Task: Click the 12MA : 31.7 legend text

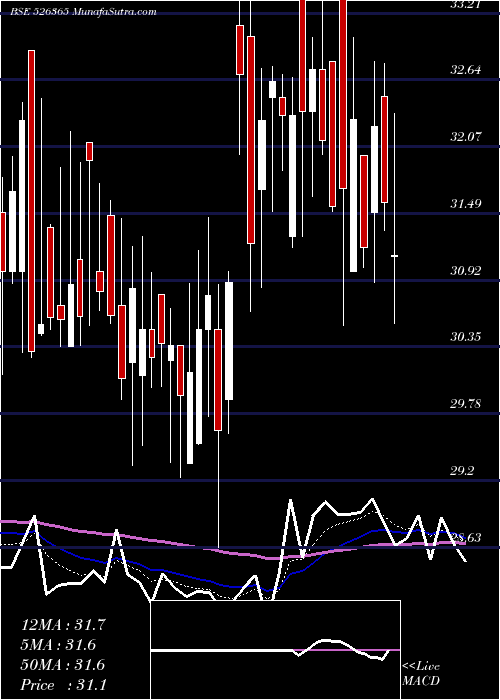Action: click(63, 624)
